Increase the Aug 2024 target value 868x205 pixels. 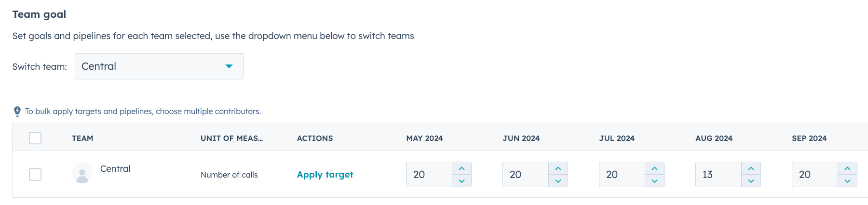(x=751, y=168)
